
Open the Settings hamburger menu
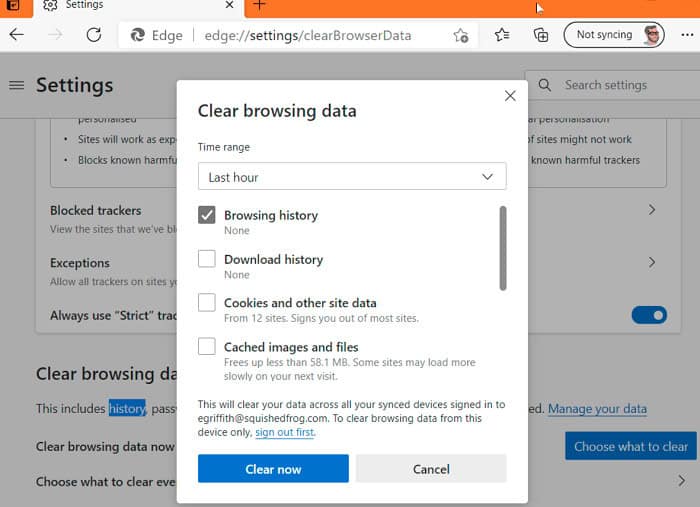pyautogui.click(x=17, y=85)
